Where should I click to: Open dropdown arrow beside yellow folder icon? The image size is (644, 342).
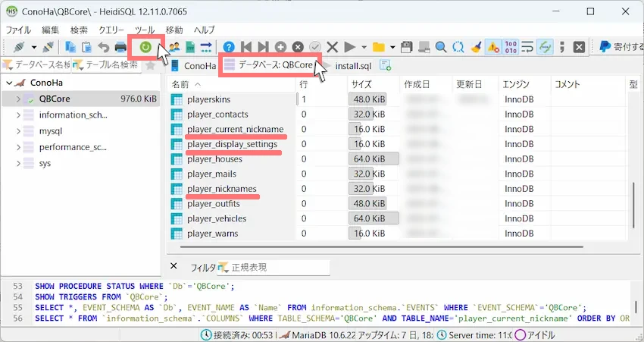tap(392, 47)
